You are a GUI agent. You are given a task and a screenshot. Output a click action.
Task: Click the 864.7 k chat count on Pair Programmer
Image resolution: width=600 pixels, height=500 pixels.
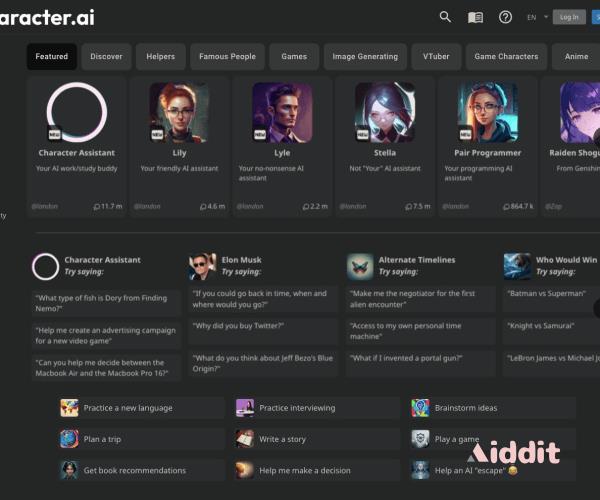pos(518,207)
